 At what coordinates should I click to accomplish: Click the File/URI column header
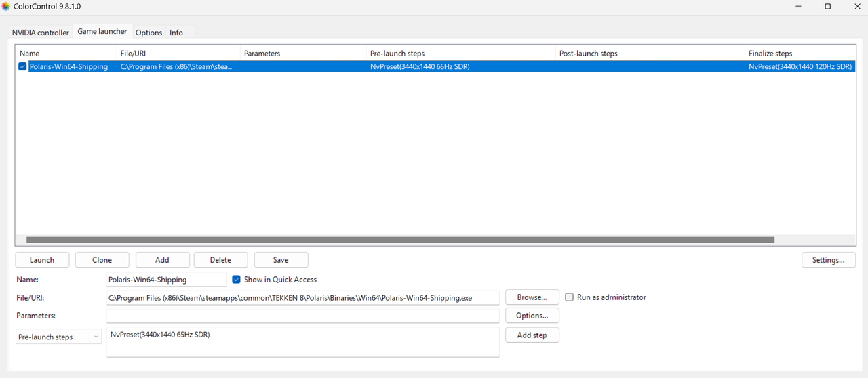(178, 53)
